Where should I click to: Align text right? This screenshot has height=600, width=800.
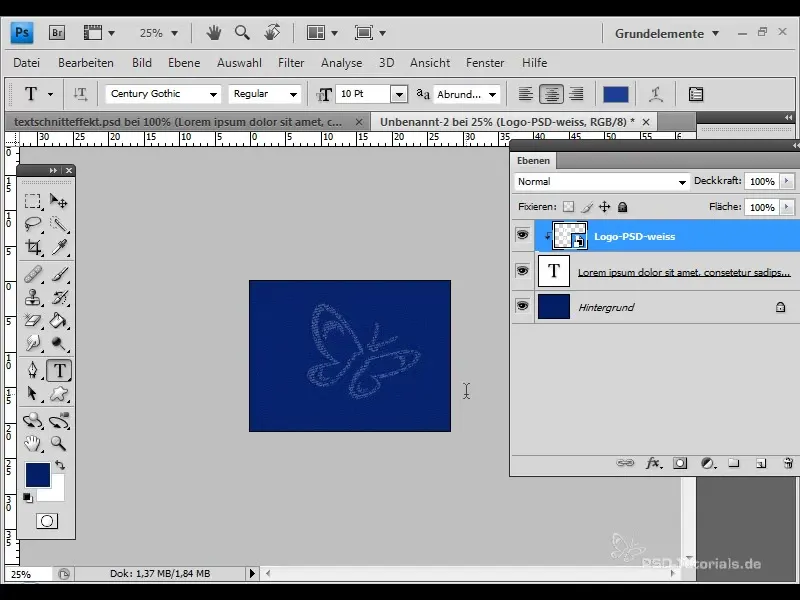click(576, 94)
